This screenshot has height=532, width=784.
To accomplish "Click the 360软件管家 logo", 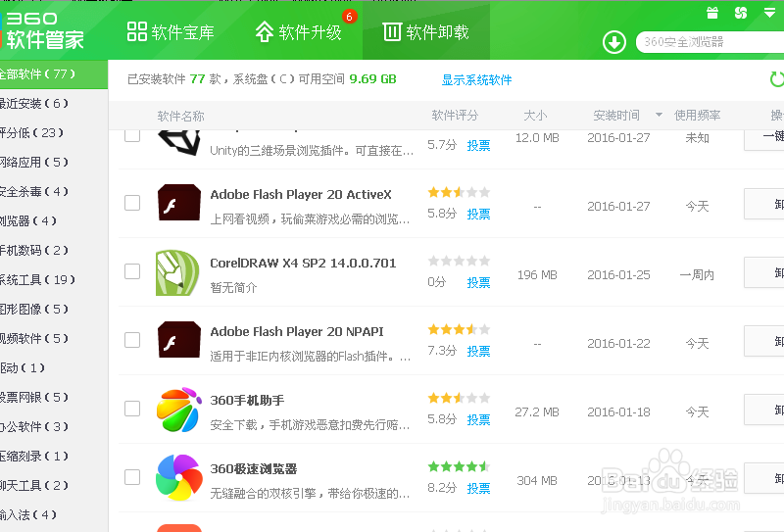I will point(42,31).
